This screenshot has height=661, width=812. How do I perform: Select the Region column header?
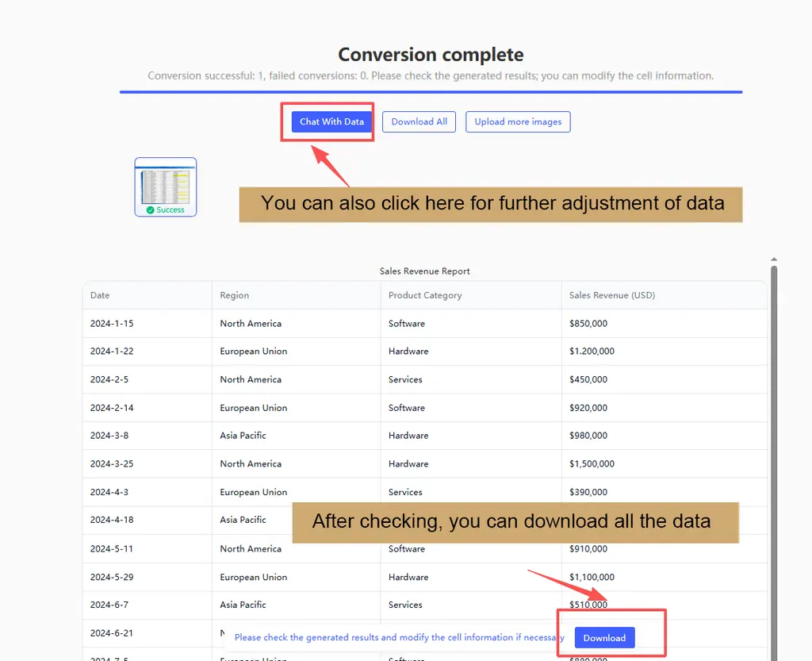coord(235,295)
